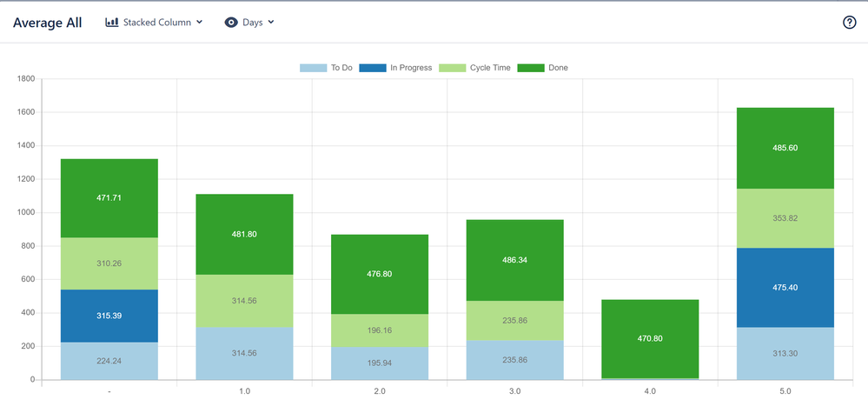Toggle the Cycle Time legend swatch
The width and height of the screenshot is (868, 413).
click(x=453, y=68)
